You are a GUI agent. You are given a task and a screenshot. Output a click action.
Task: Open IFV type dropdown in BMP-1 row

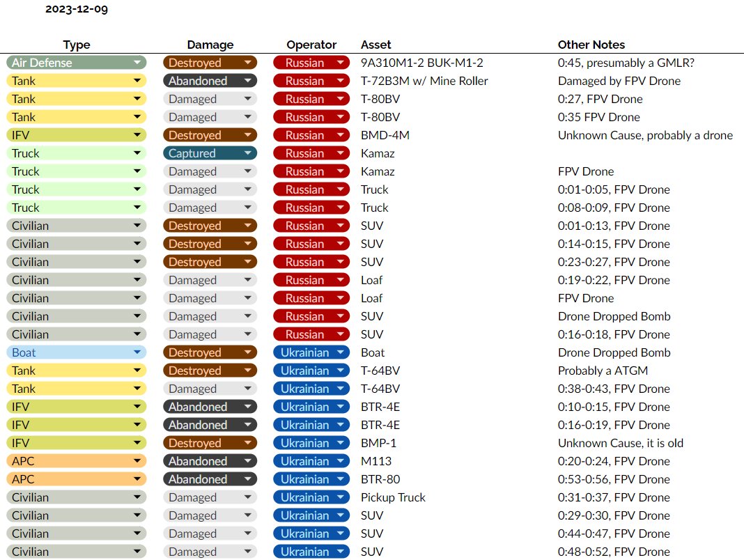[x=77, y=443]
